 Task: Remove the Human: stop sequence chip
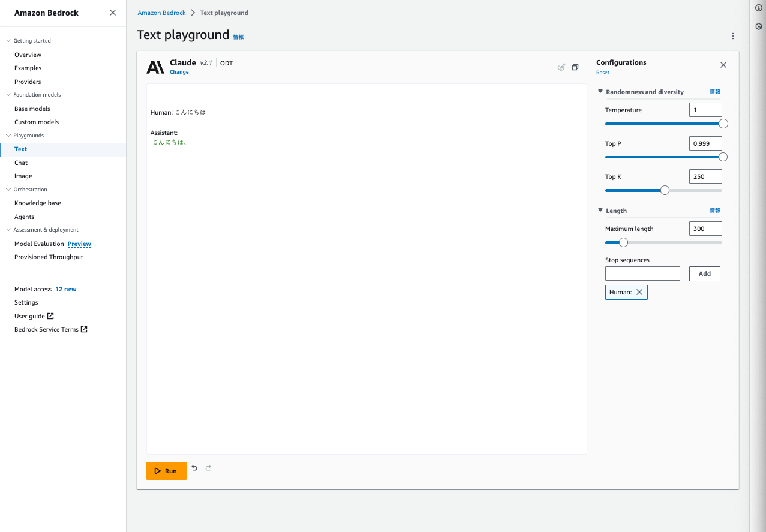640,292
